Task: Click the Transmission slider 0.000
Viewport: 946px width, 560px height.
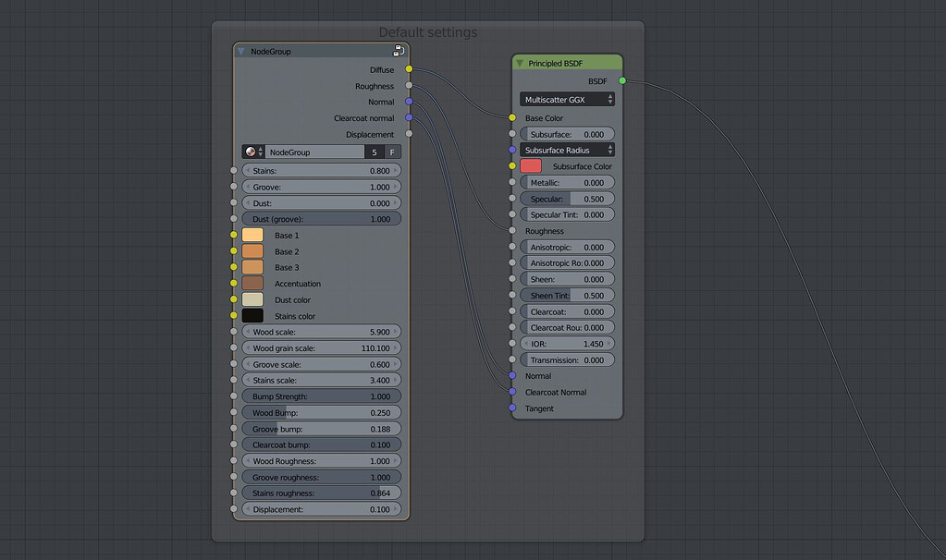Action: point(567,359)
